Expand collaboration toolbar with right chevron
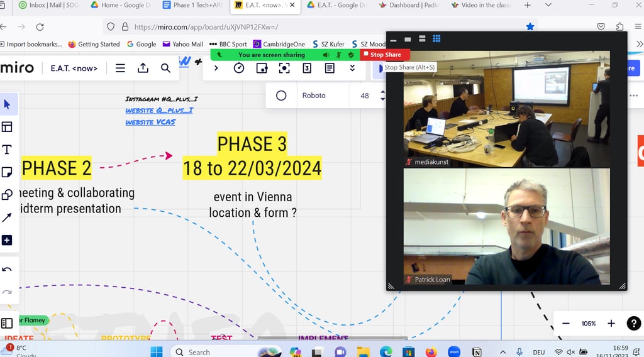Image resolution: width=644 pixels, height=357 pixels. (x=216, y=68)
